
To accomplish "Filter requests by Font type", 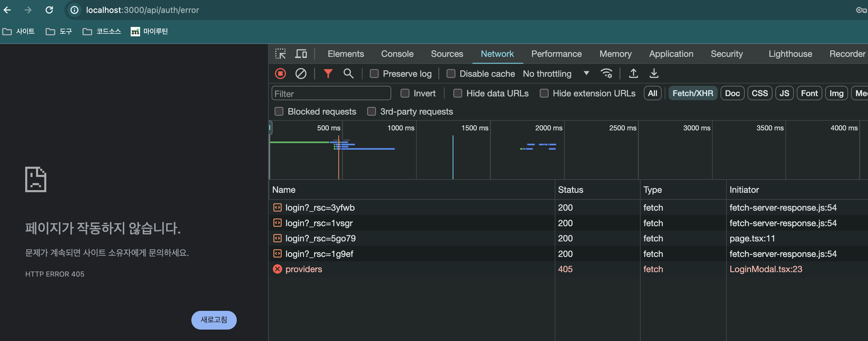I will click(x=809, y=93).
